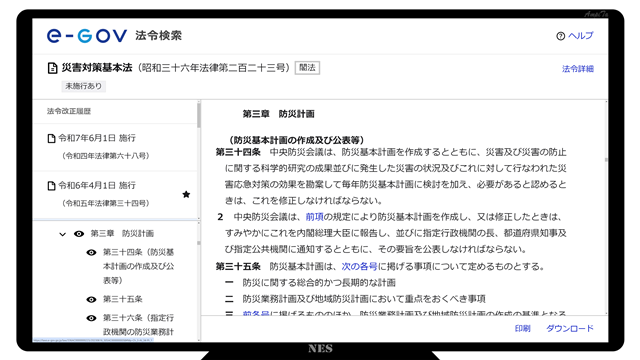This screenshot has width=640, height=360.
Task: Click the document icon beside 災害対策基本法
Action: point(52,68)
